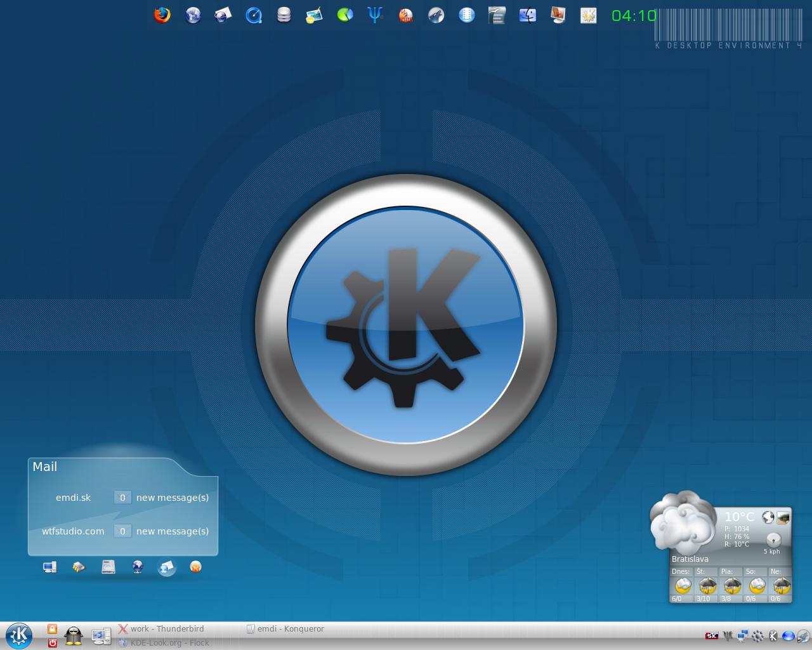
Task: Launch Firefox from the top launcher bar
Action: tap(162, 15)
